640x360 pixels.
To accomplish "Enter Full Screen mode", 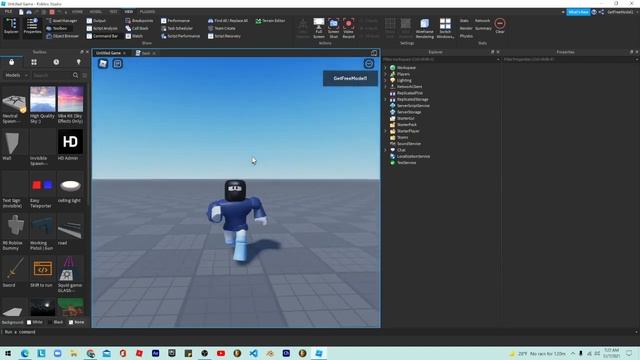I will pos(319,28).
